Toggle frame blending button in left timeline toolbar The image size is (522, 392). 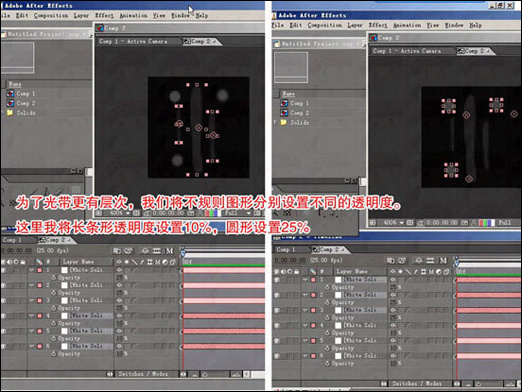pyautogui.click(x=157, y=250)
